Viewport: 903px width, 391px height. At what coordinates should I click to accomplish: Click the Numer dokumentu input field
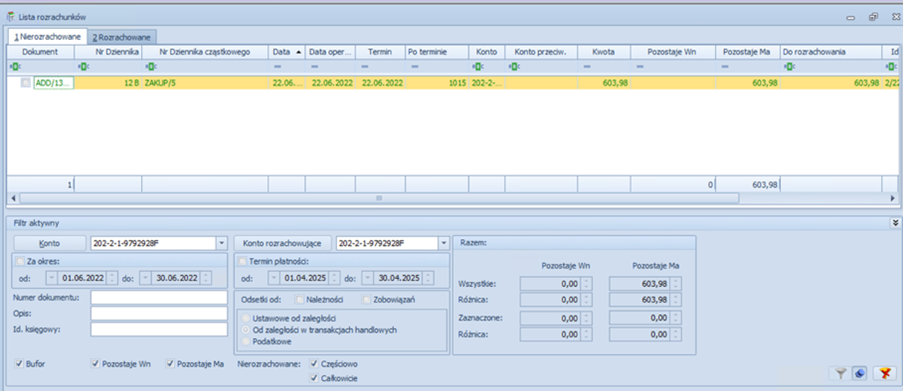click(x=159, y=298)
